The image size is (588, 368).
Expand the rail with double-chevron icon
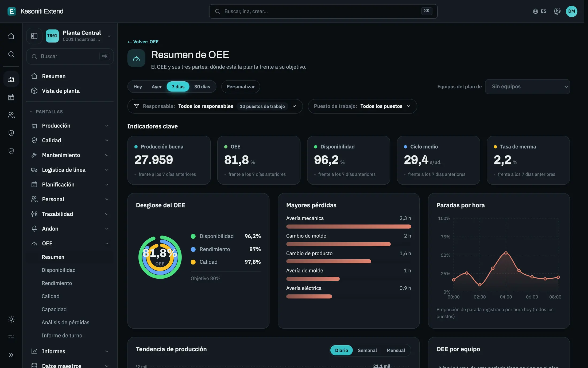click(x=11, y=355)
